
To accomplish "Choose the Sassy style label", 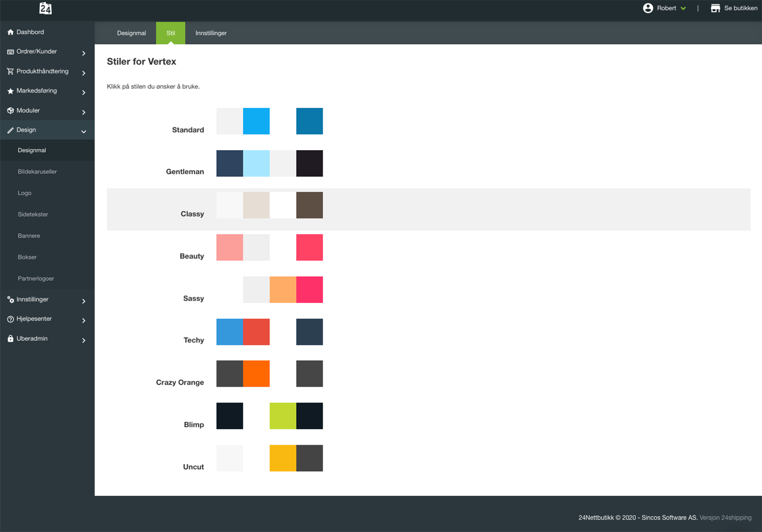I will pyautogui.click(x=193, y=298).
